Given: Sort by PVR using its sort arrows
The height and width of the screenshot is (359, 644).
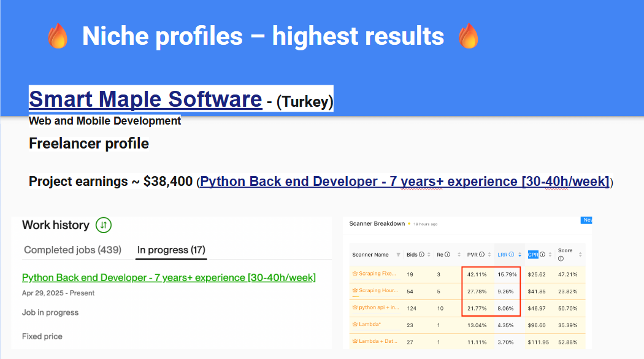Looking at the screenshot, I should [489, 255].
